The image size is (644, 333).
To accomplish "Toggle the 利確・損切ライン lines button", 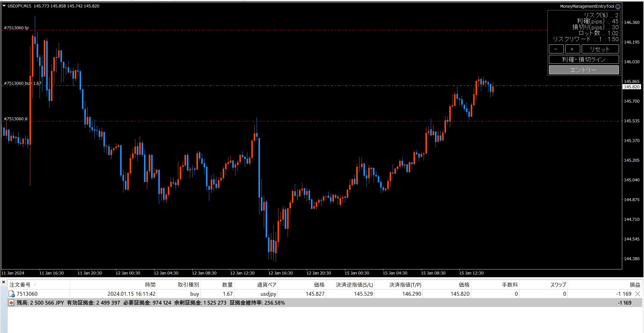I will click(x=583, y=59).
